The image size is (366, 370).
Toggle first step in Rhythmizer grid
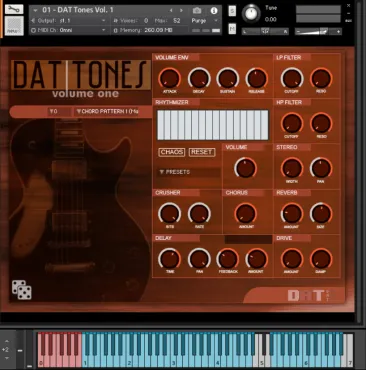coord(161,125)
